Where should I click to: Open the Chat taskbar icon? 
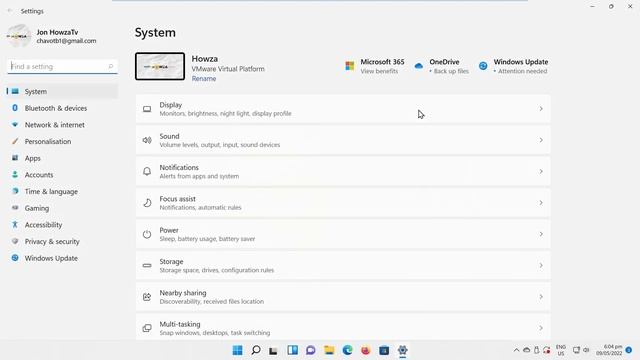click(311, 350)
